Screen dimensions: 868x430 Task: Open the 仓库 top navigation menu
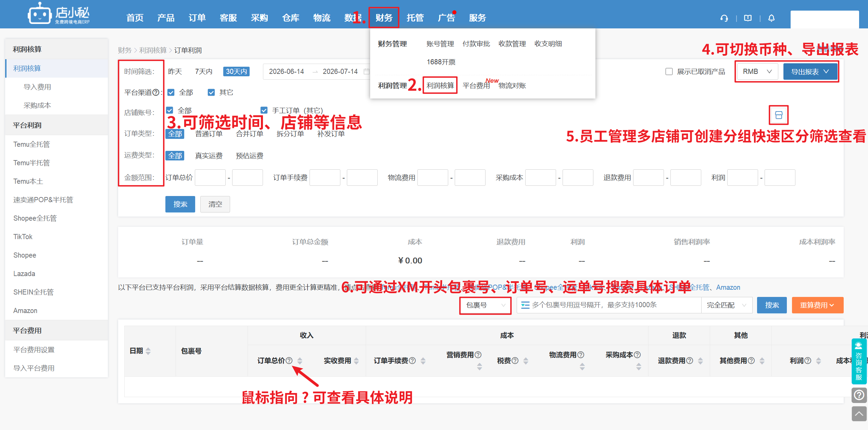pos(291,18)
